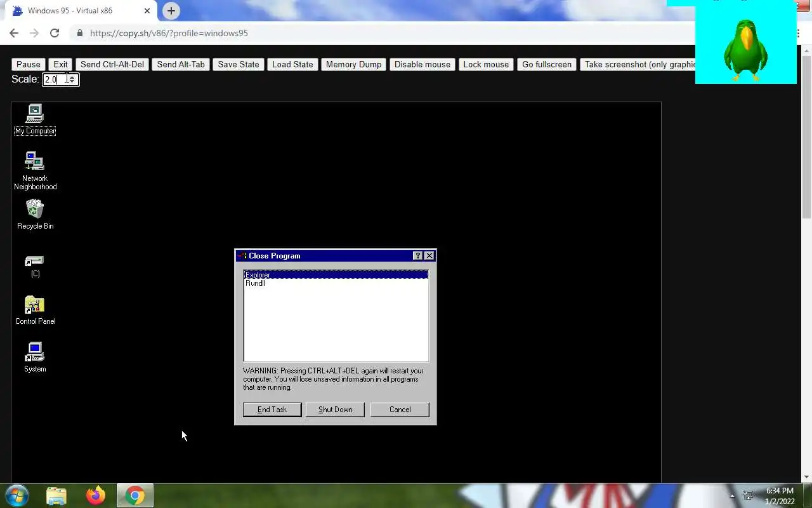Click the Exit emulator button
Screen dimensions: 812x508
click(x=60, y=64)
